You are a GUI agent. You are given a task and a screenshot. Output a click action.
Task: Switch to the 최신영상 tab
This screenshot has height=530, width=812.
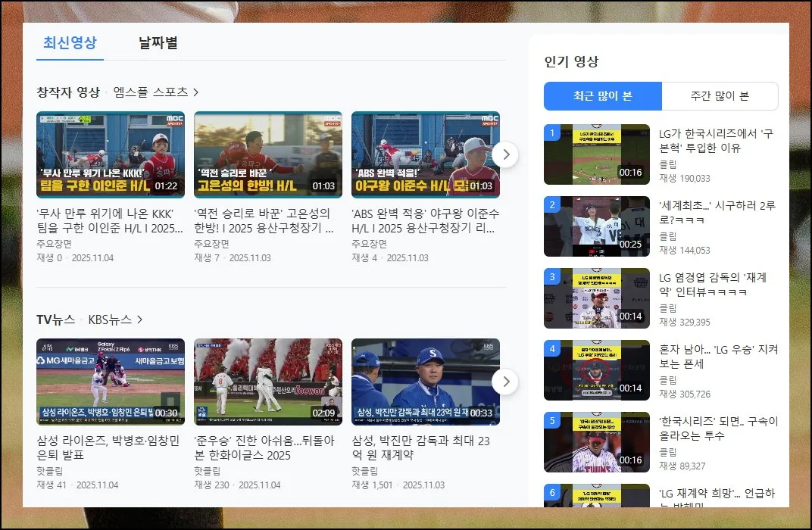(x=70, y=42)
